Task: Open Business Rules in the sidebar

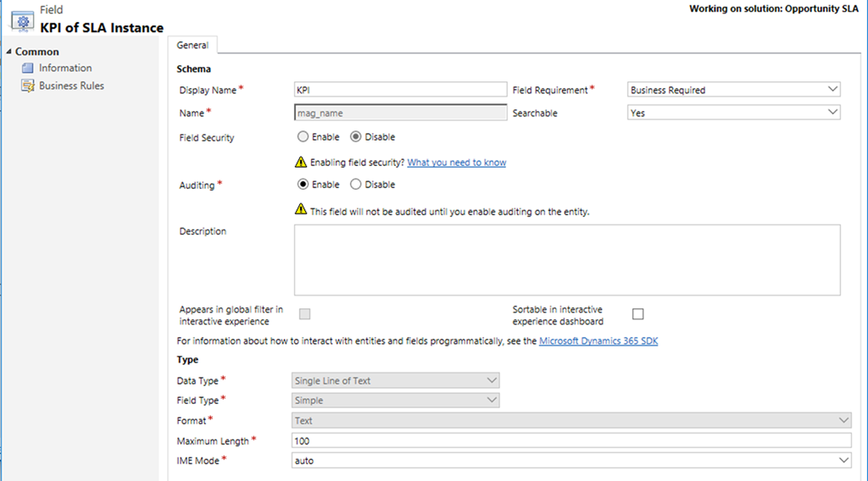Action: pos(71,86)
